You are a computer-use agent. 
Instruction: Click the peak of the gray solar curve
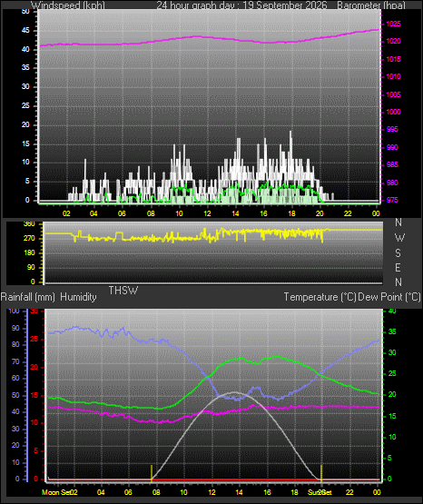pos(235,392)
